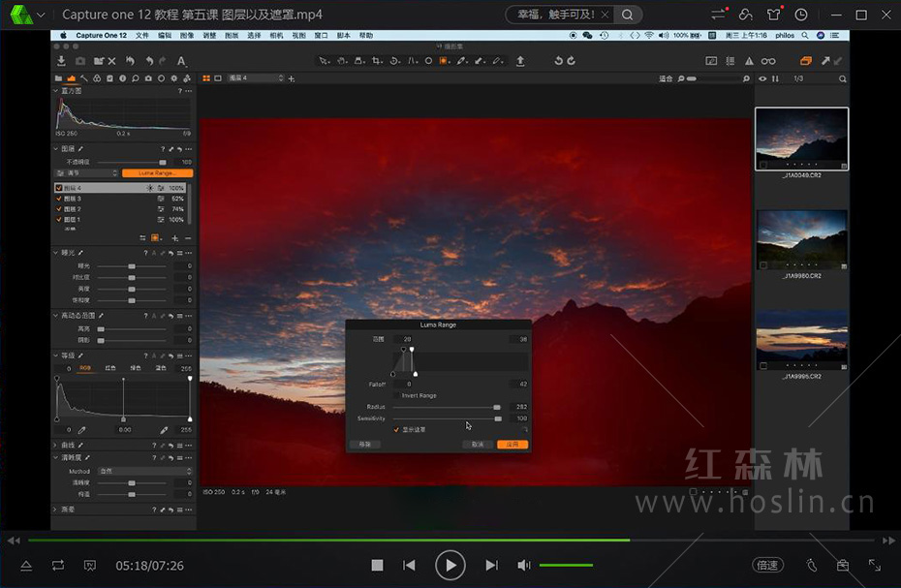
Task: Click the Export upload arrow icon
Action: coord(520,61)
